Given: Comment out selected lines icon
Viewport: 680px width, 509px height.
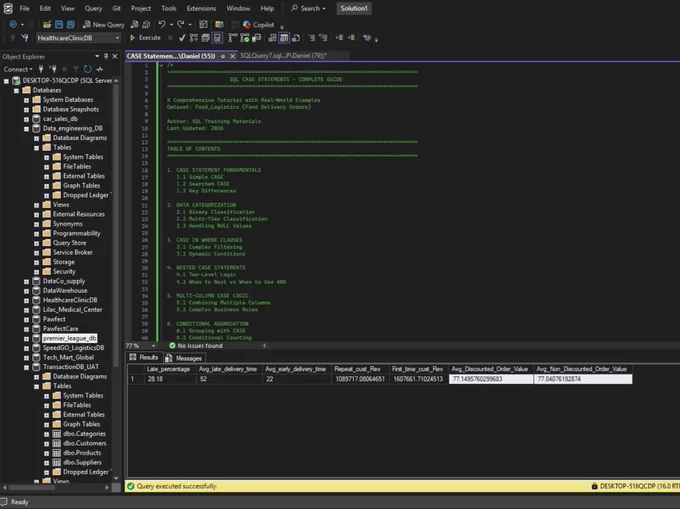Looking at the screenshot, I should click(311, 38).
